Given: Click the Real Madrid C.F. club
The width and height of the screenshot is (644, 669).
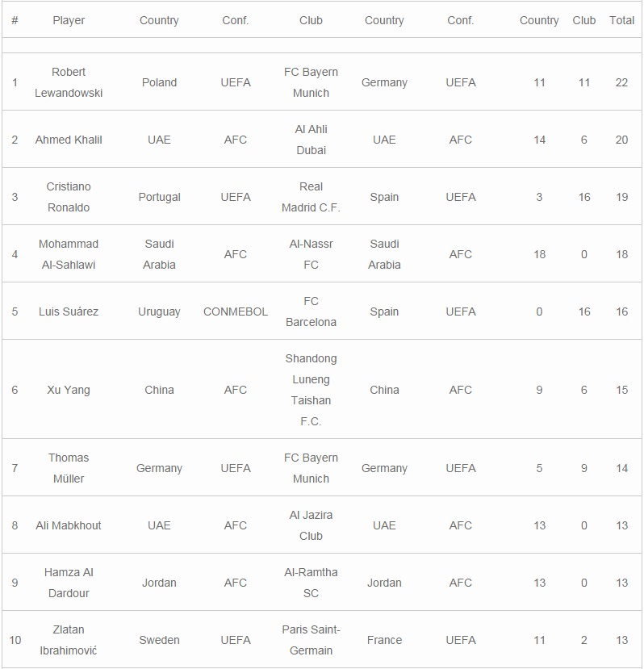Looking at the screenshot, I should coord(311,197).
